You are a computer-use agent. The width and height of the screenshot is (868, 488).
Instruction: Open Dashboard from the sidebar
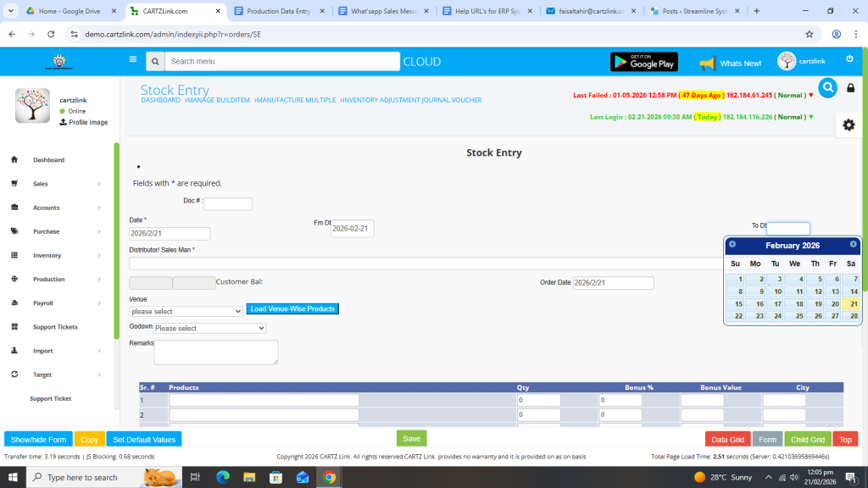coord(48,160)
